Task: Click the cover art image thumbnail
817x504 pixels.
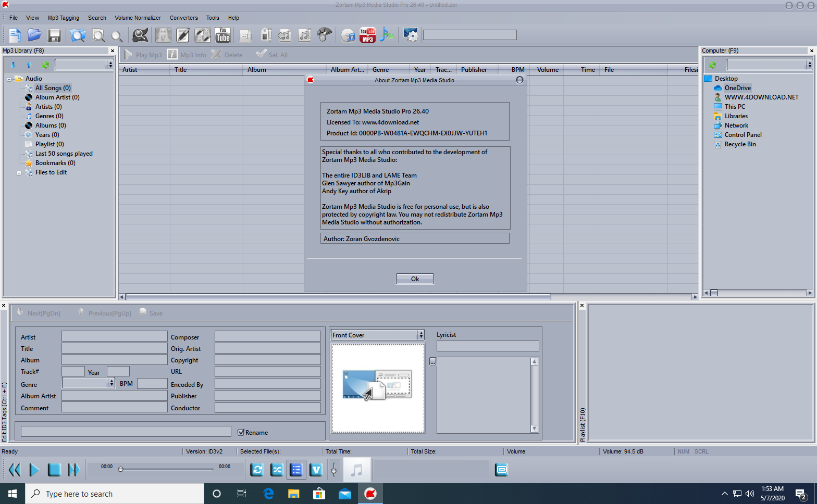Action: (378, 388)
